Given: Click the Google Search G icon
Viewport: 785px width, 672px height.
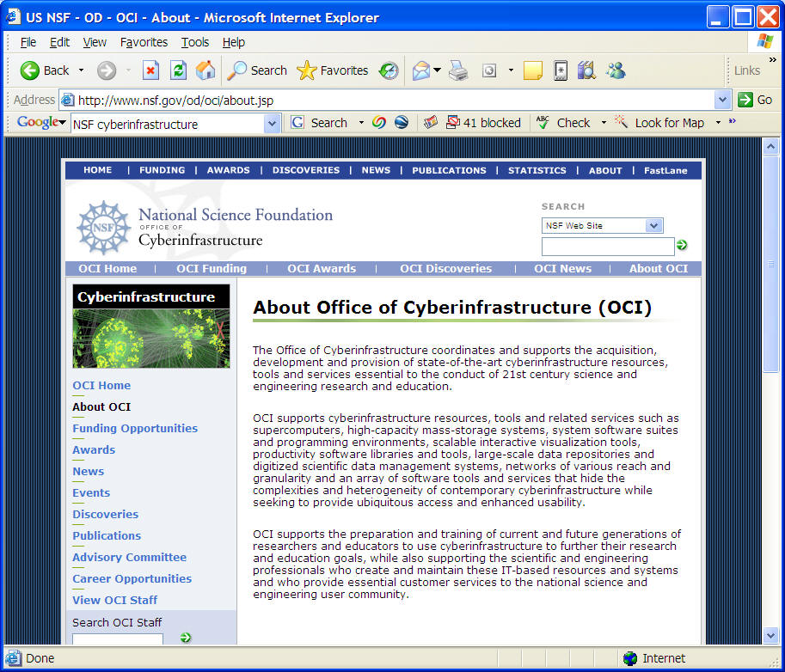Looking at the screenshot, I should pos(297,123).
